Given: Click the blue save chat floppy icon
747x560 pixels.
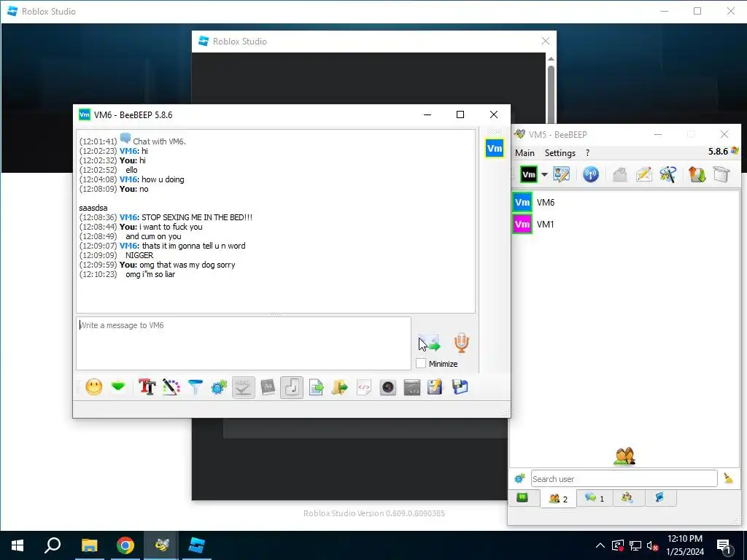Looking at the screenshot, I should click(460, 386).
